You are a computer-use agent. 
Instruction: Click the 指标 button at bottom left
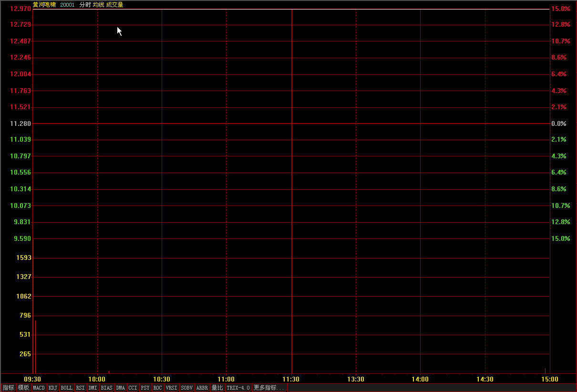[8, 388]
